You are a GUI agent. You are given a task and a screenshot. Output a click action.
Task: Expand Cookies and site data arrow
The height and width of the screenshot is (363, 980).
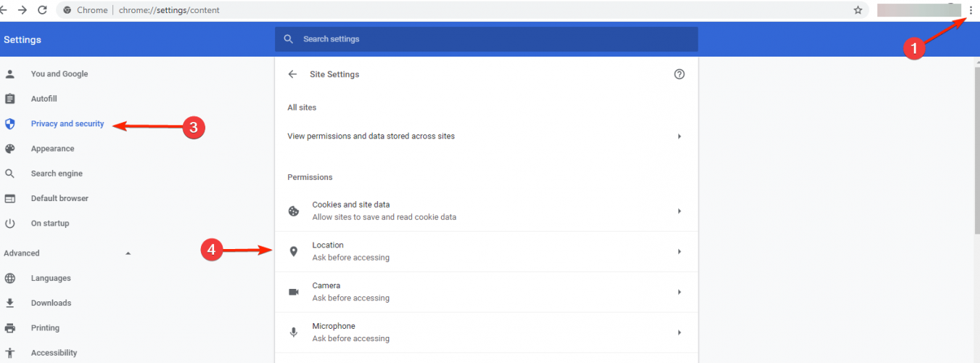pos(680,211)
